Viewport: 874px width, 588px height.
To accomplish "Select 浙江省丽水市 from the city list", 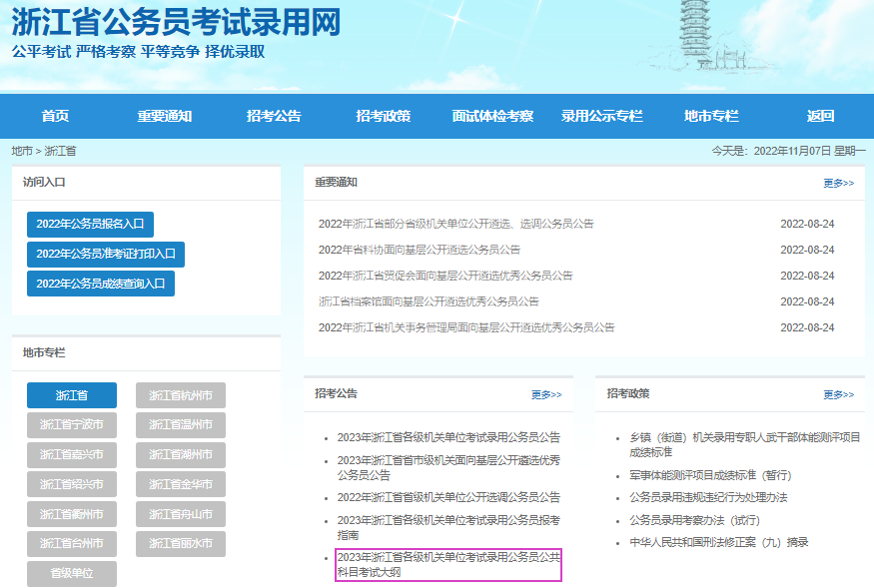I will (181, 544).
